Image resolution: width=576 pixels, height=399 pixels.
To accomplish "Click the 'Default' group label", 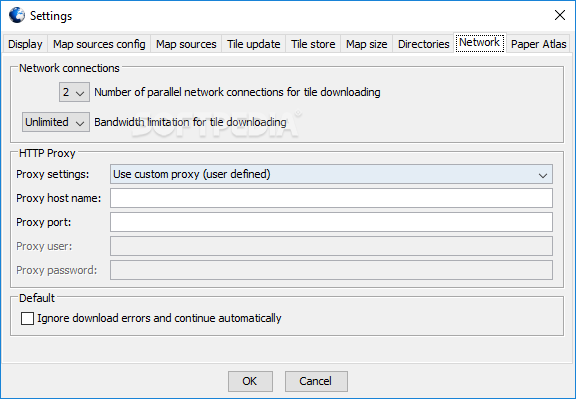I will click(37, 298).
